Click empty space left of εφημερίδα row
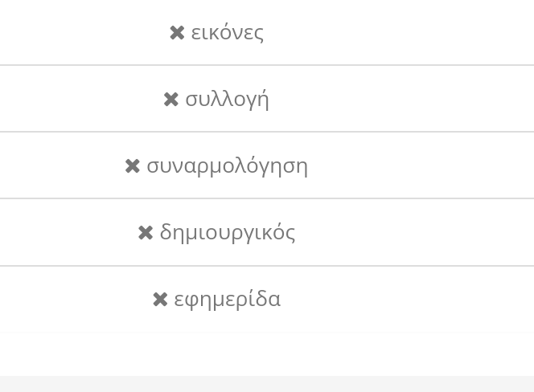Screen dimensions: 534x392 coord(72,300)
